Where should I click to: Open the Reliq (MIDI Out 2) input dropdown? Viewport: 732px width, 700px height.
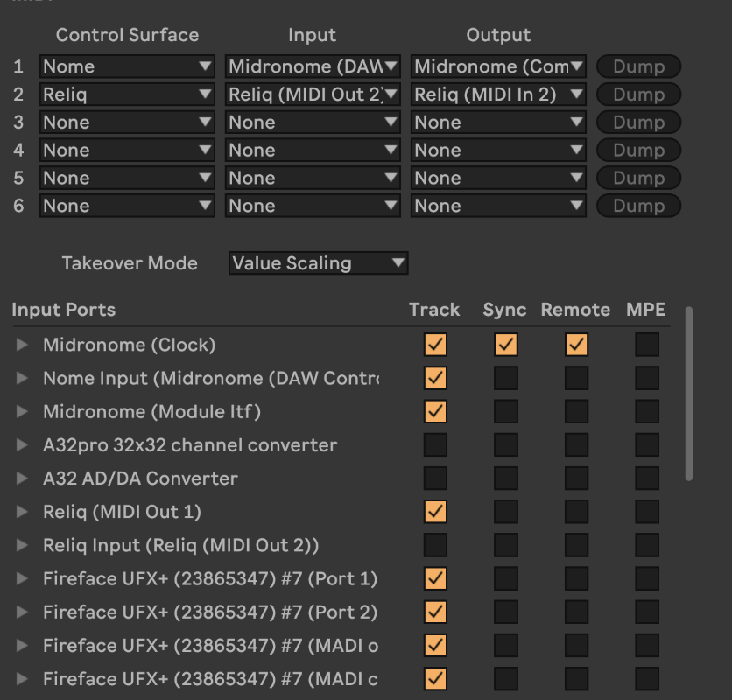click(x=313, y=94)
